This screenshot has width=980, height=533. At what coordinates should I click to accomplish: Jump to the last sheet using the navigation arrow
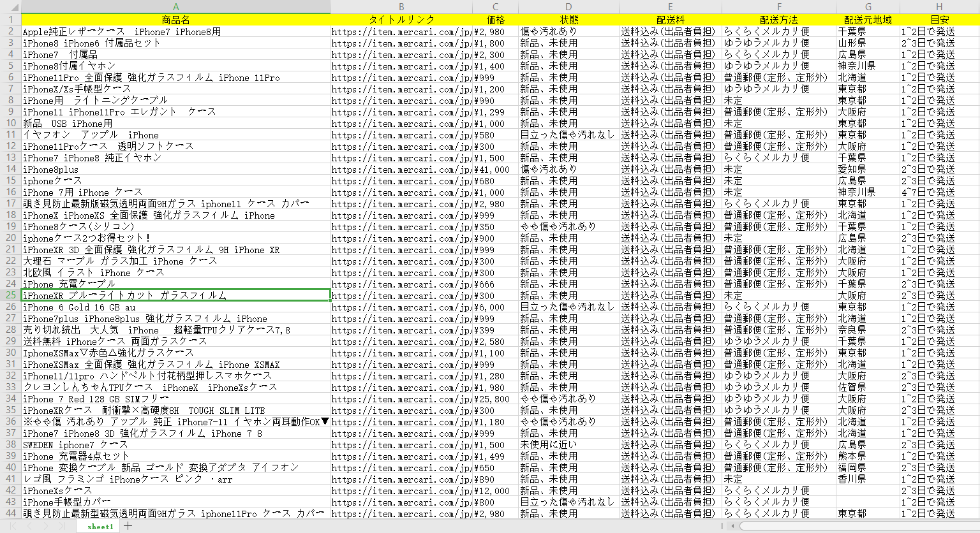tap(62, 526)
